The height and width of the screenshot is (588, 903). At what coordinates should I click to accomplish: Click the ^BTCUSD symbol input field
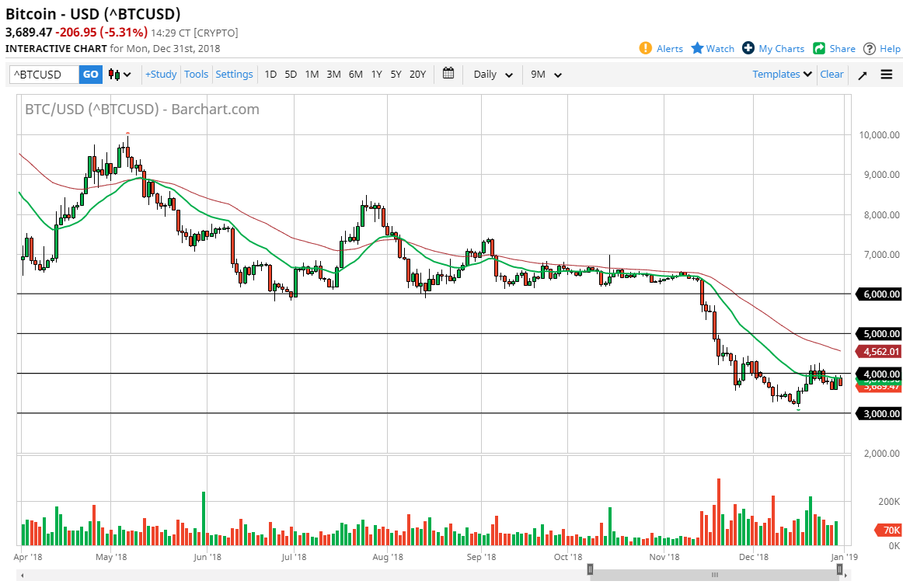click(43, 74)
